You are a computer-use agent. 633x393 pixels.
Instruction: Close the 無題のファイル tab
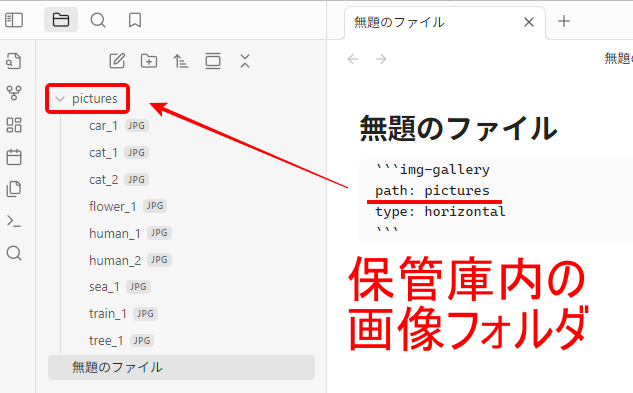(x=529, y=22)
